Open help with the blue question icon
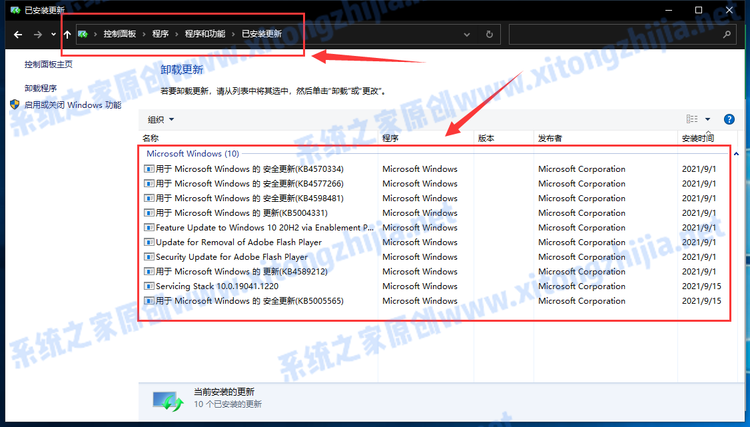This screenshot has width=750, height=427. (729, 119)
